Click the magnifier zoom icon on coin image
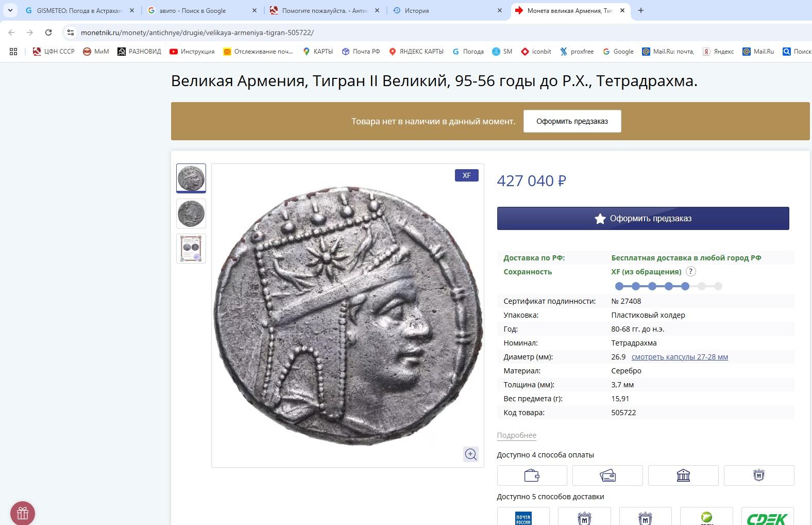Screen dimensions: 812x525 (470, 454)
